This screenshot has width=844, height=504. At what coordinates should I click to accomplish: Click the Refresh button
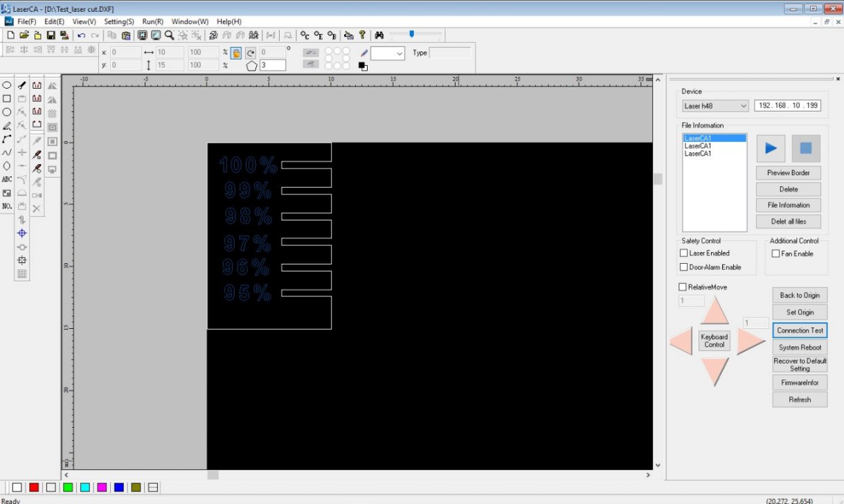point(800,399)
